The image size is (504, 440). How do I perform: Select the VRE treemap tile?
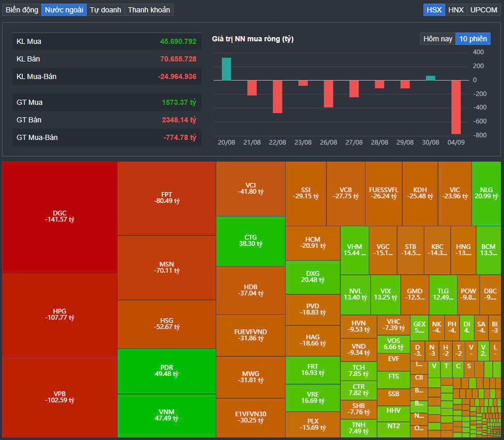[313, 398]
